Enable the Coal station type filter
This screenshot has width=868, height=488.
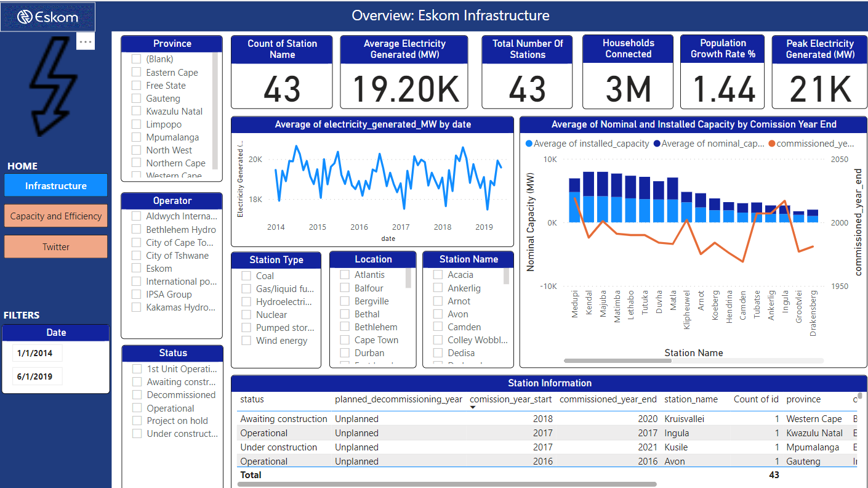coord(246,276)
